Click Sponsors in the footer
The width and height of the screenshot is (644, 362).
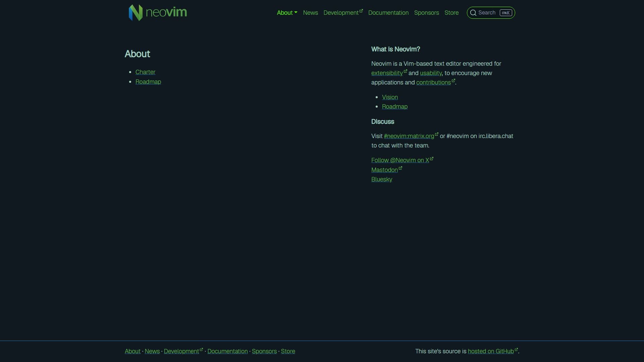(x=264, y=351)
